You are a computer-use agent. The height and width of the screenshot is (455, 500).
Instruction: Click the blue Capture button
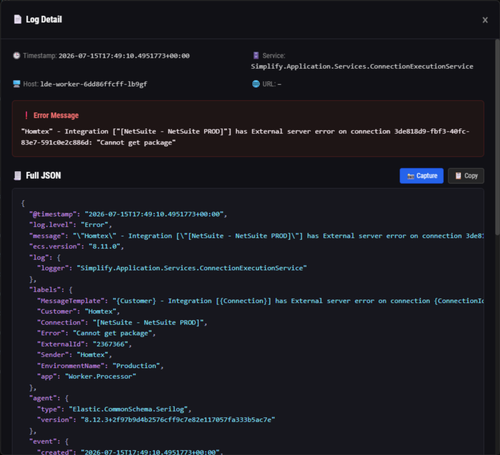[x=422, y=176]
